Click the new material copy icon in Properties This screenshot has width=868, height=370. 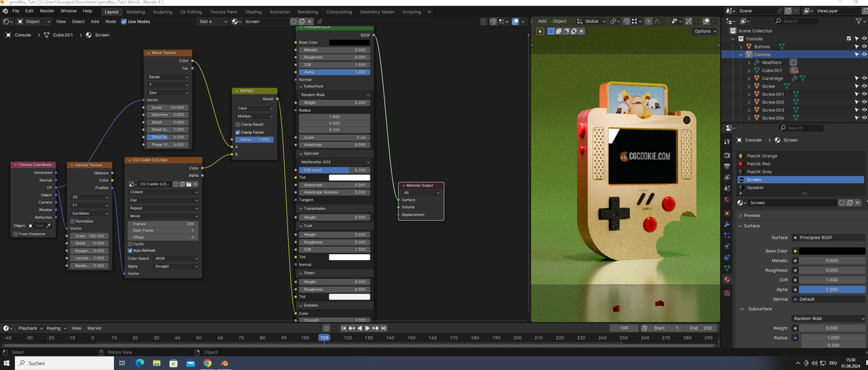click(850, 203)
